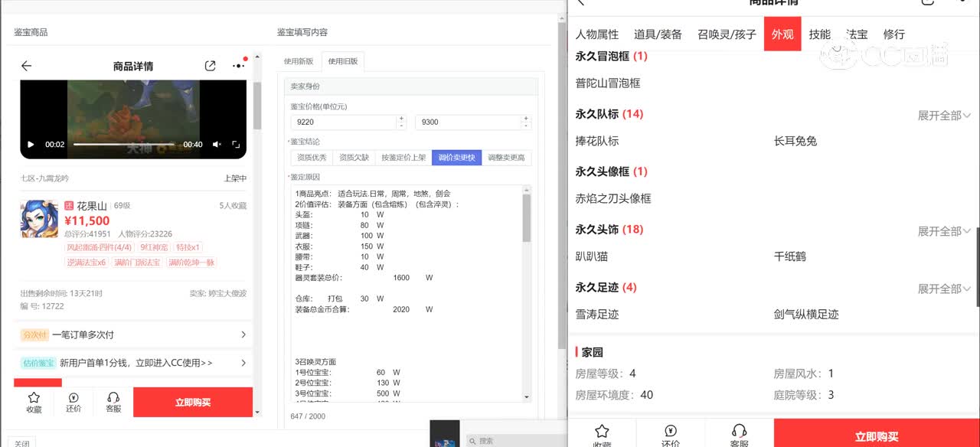Image resolution: width=980 pixels, height=447 pixels.
Task: Expand all 永久足迹 items
Action: point(944,289)
